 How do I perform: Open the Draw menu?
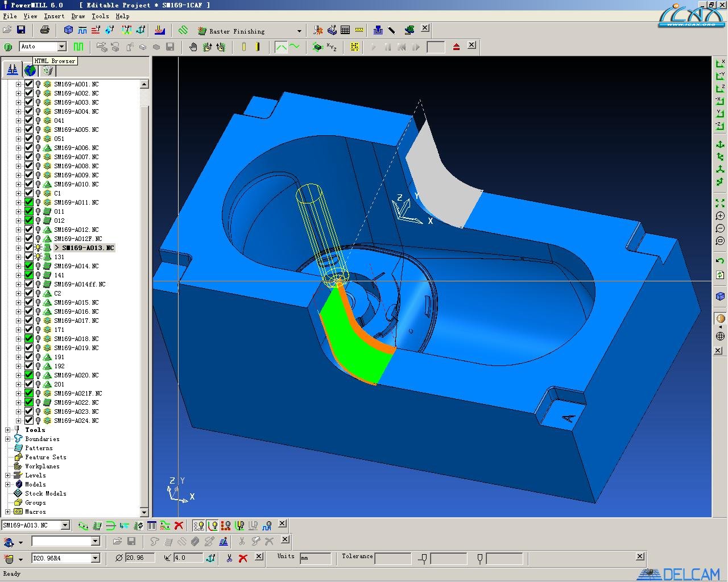78,16
